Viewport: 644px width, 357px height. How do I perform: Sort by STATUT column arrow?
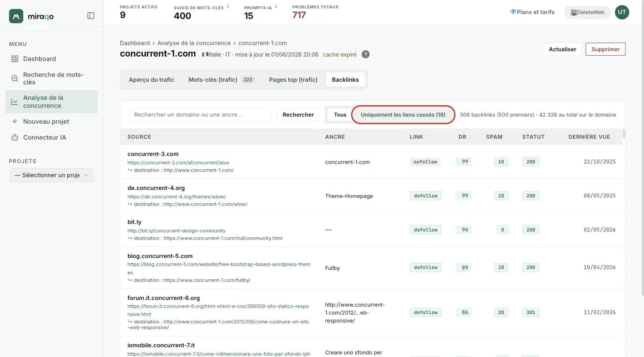point(549,137)
